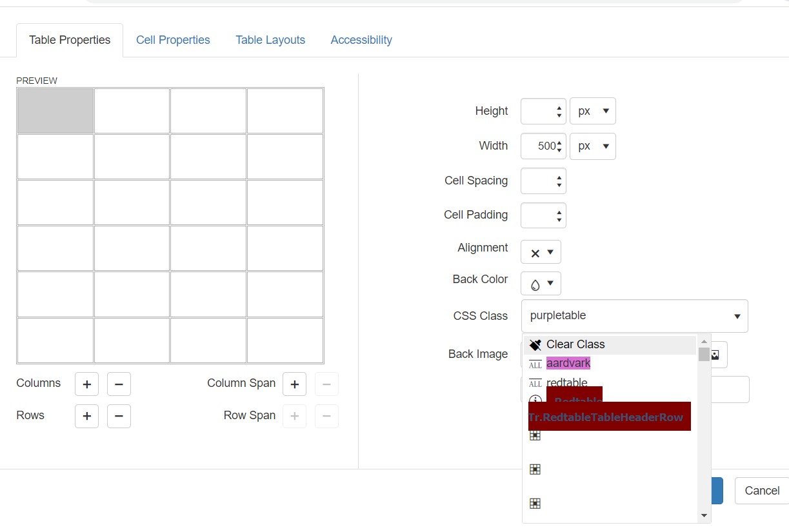Switch to the Cell Properties tab
The height and width of the screenshot is (532, 789).
coord(173,40)
